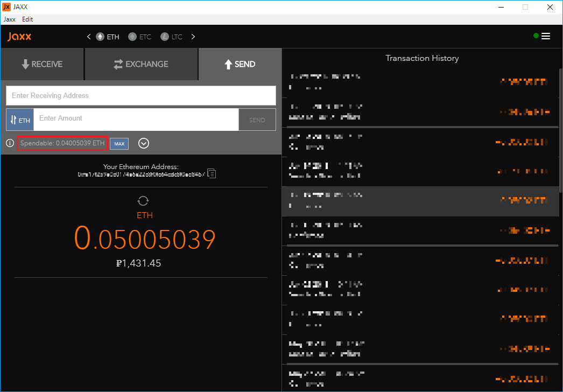Screen dimensions: 563x392
Task: Click the Jaxx logo
Action: 19,36
